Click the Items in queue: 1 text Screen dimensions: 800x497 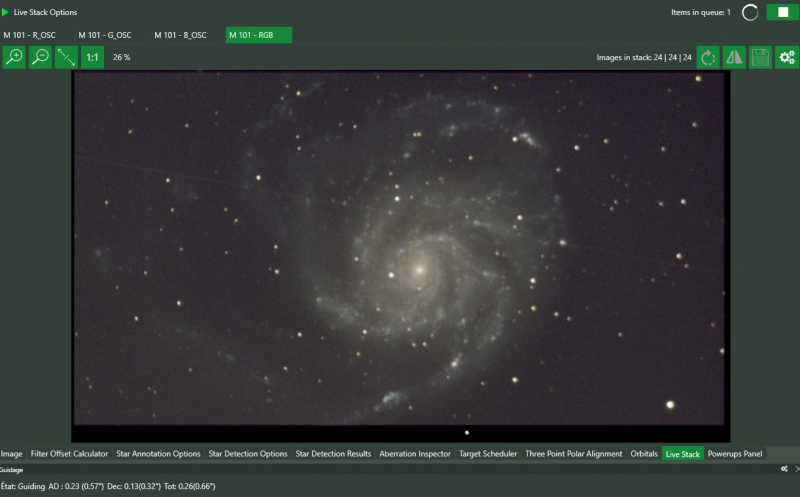click(x=701, y=12)
